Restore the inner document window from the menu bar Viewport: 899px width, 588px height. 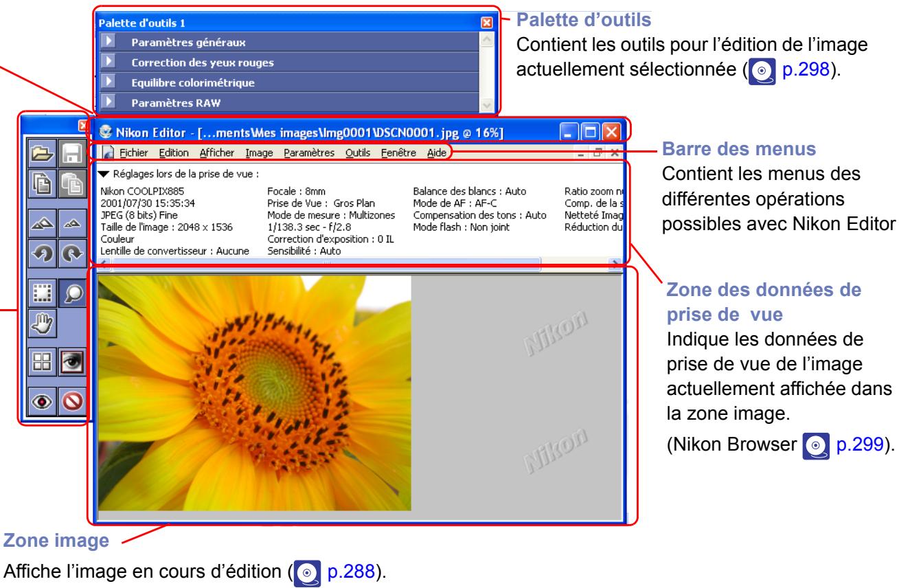(599, 152)
